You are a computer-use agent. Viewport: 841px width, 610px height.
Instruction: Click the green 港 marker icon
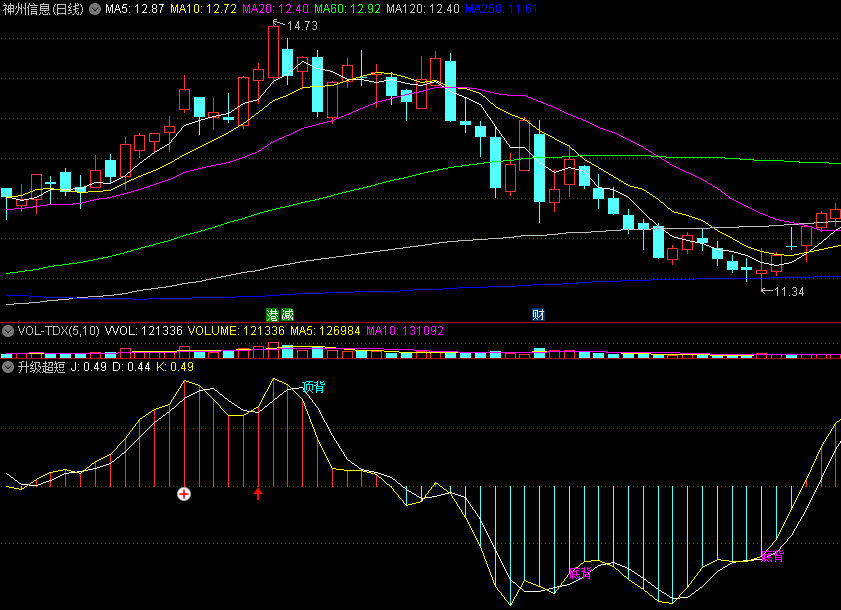coord(273,314)
